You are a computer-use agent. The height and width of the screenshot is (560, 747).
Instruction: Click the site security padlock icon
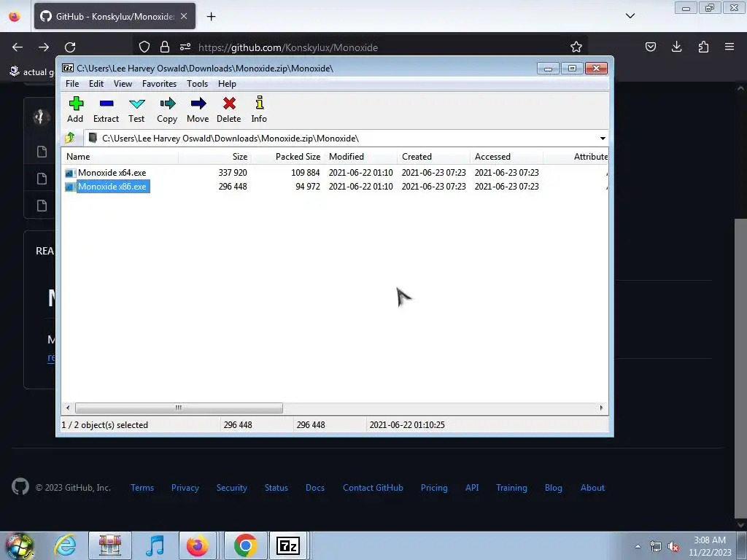(165, 47)
